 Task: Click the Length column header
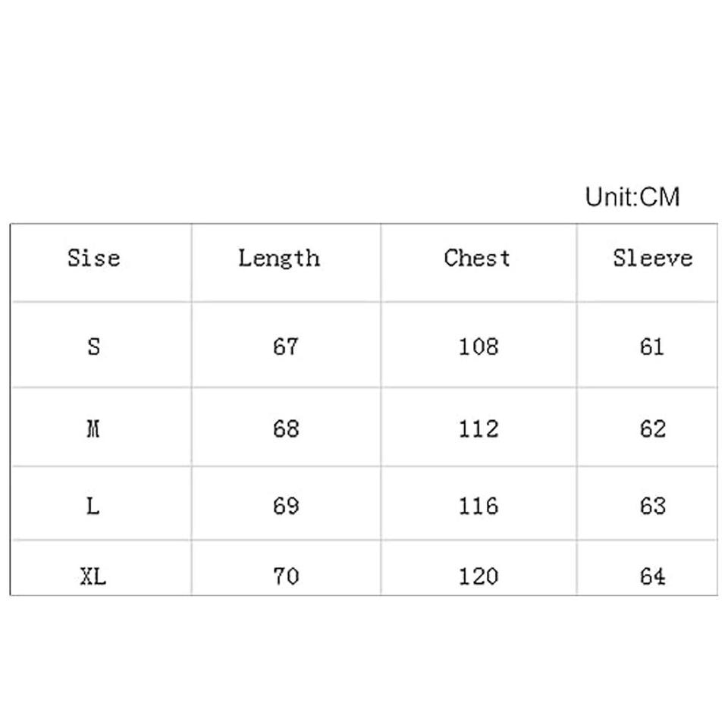pyautogui.click(x=279, y=259)
